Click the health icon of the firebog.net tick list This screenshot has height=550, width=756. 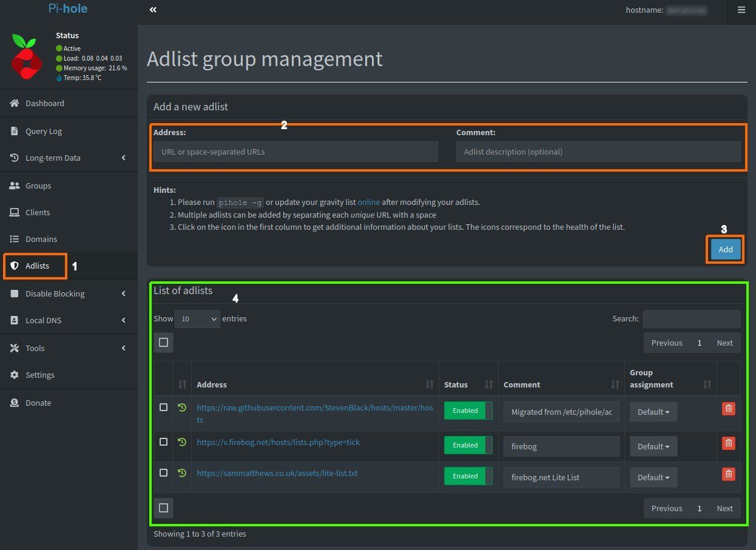[182, 442]
